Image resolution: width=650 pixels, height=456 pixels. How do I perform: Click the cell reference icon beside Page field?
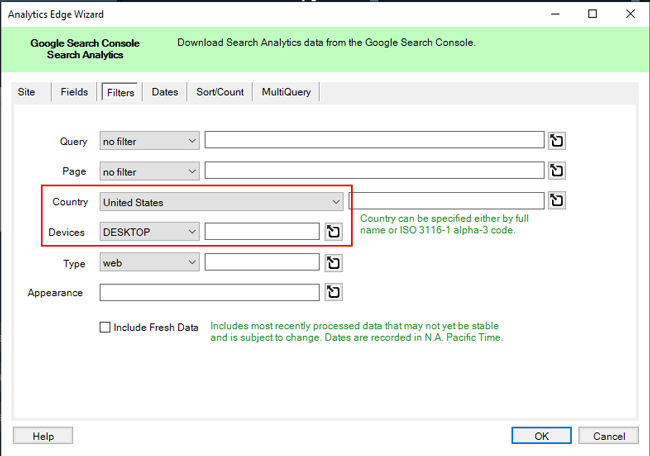[x=557, y=170]
